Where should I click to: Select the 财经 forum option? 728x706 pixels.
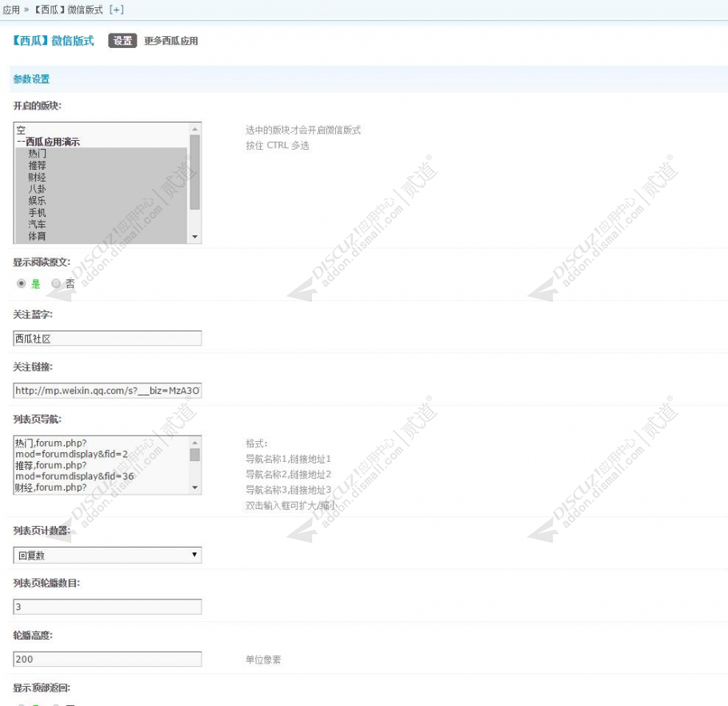[x=102, y=178]
